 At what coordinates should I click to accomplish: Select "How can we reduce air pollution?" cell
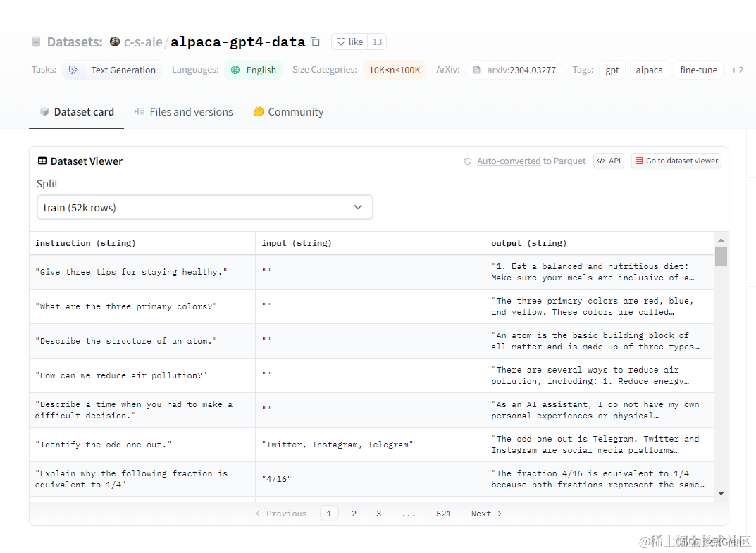[142, 375]
